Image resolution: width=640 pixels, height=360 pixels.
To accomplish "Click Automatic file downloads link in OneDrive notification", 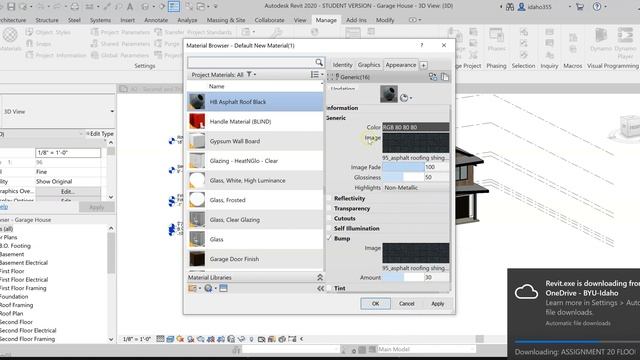I will (x=578, y=323).
